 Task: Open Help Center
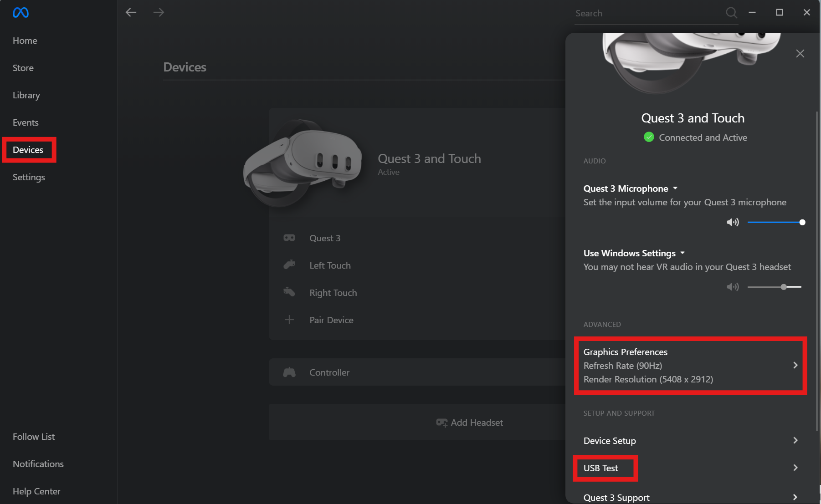36,491
